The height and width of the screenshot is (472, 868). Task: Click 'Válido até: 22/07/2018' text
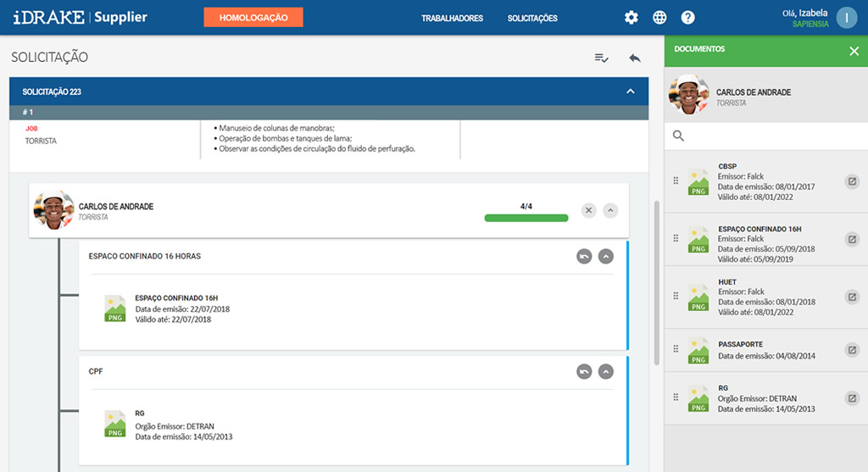coord(173,319)
